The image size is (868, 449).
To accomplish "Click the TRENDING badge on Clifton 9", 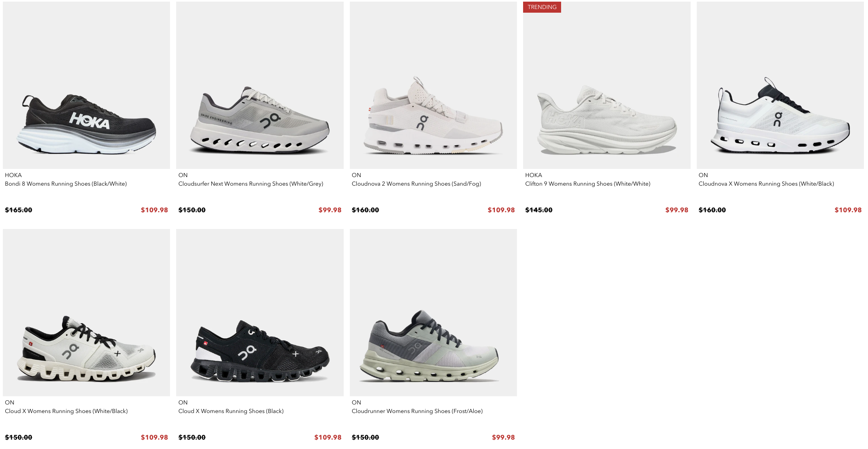I will [542, 7].
